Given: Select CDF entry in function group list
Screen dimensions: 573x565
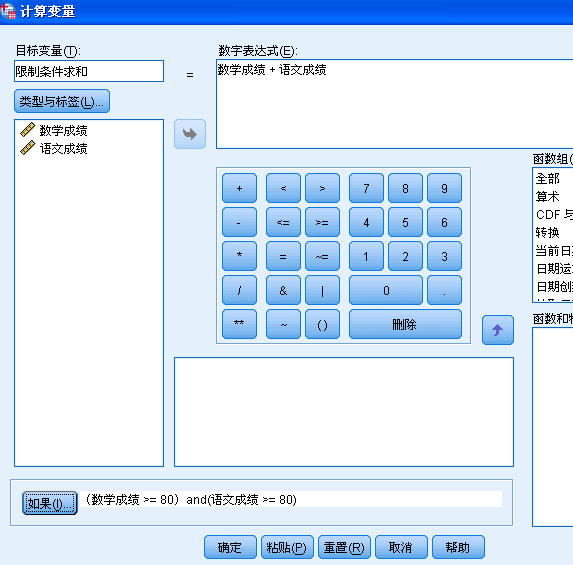Looking at the screenshot, I should 554,215.
